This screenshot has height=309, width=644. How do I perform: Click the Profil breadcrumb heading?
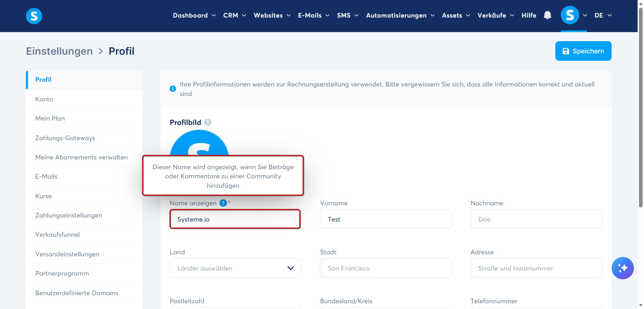(121, 51)
